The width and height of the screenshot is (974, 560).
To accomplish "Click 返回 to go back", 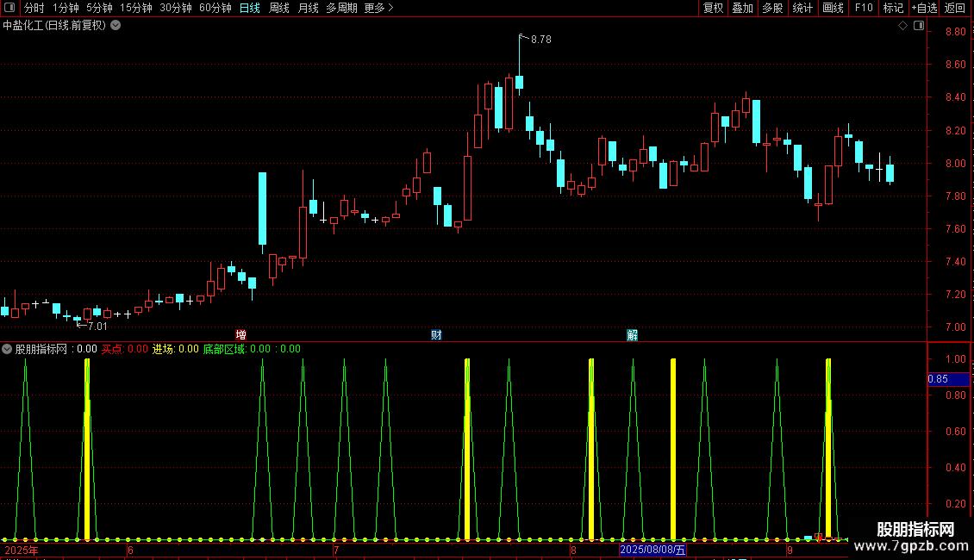I will [x=955, y=8].
